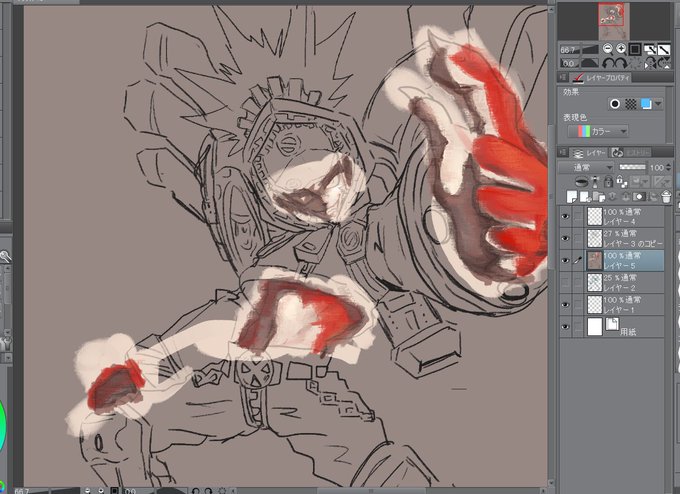
Task: Zoom out using Navigator magnifier minus icon
Action: click(x=608, y=49)
